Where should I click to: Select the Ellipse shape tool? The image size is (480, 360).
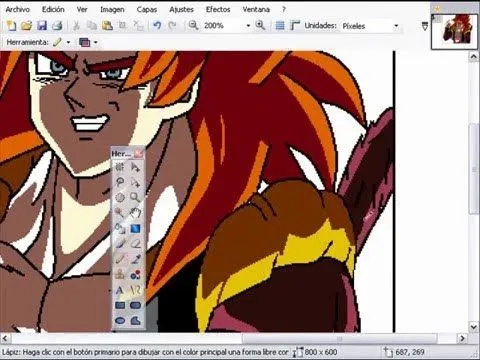[x=120, y=320]
